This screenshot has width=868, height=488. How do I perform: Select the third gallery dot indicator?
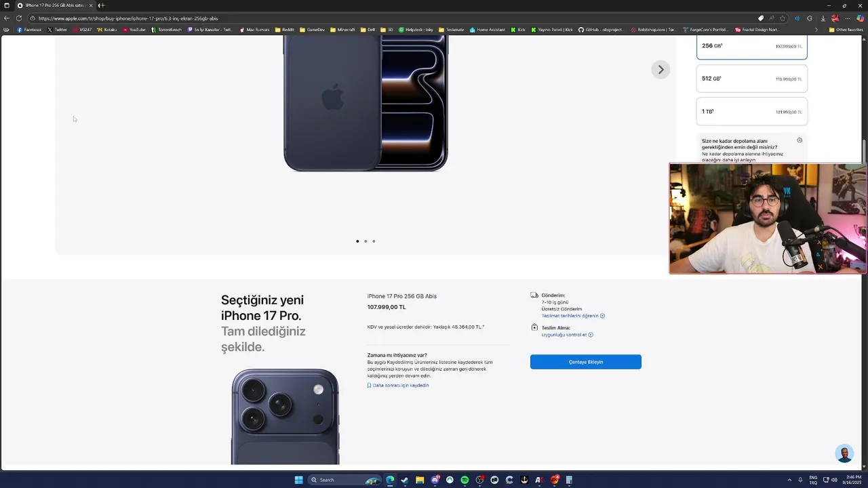pos(374,241)
